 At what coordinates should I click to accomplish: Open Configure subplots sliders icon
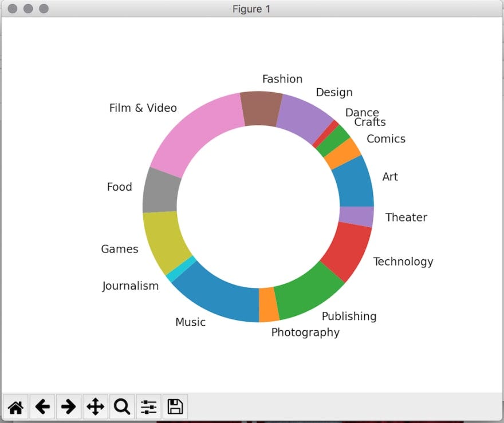tap(148, 407)
